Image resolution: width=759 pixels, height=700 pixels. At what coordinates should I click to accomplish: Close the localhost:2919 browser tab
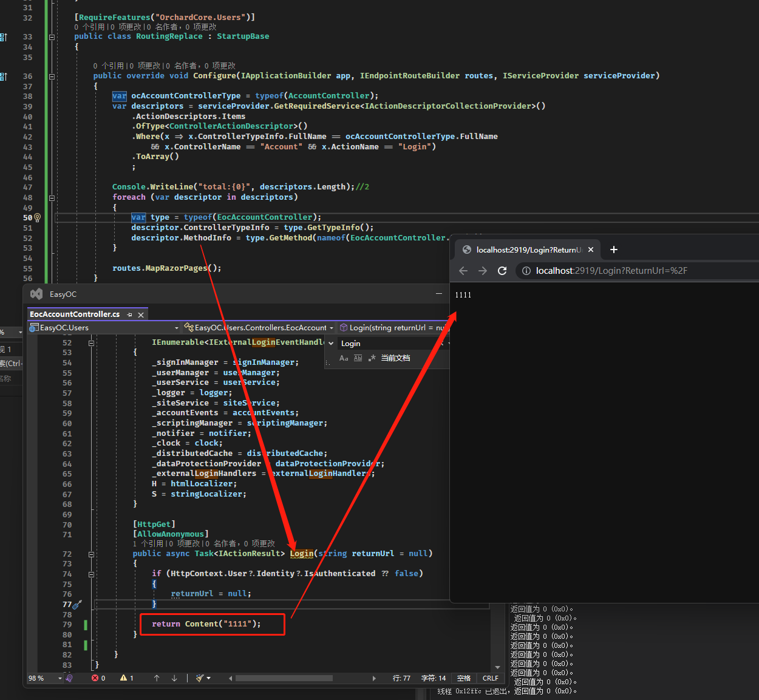click(591, 250)
